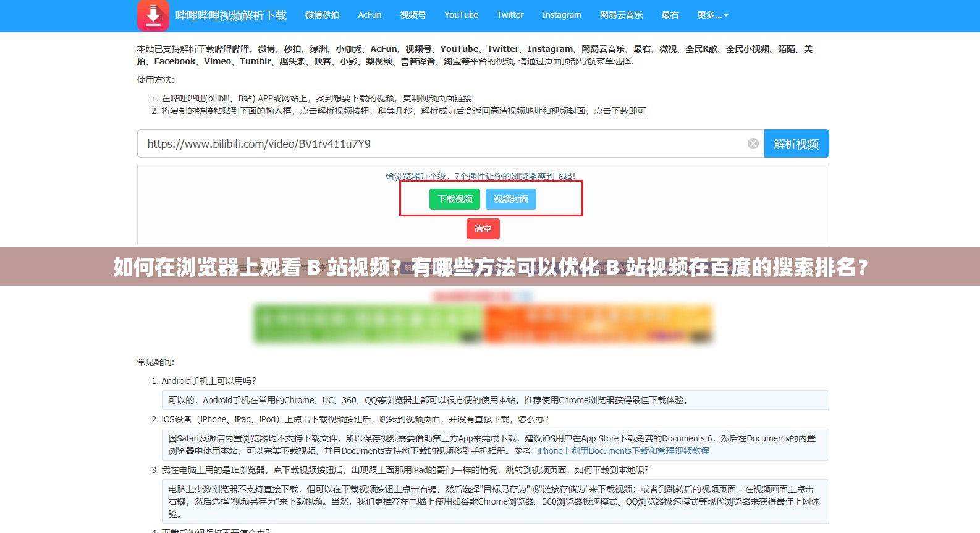This screenshot has height=533, width=980.
Task: Click the blue 视频封面 button
Action: 511,199
